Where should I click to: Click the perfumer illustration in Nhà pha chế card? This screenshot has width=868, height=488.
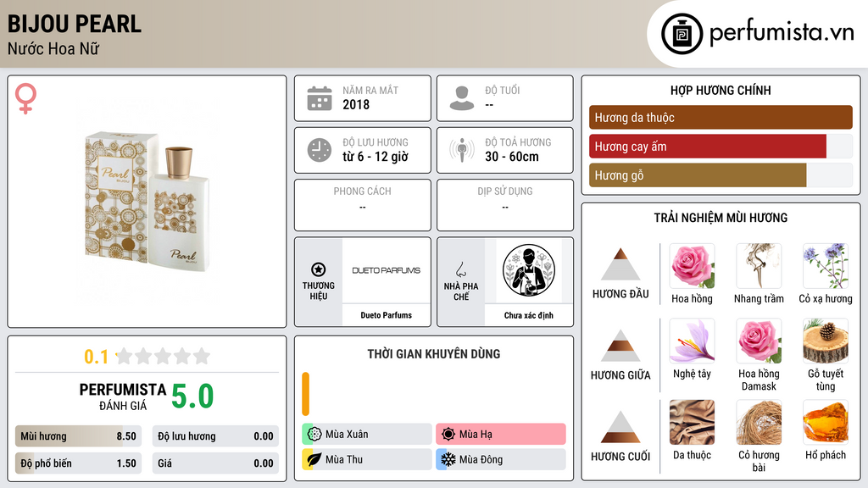529,270
